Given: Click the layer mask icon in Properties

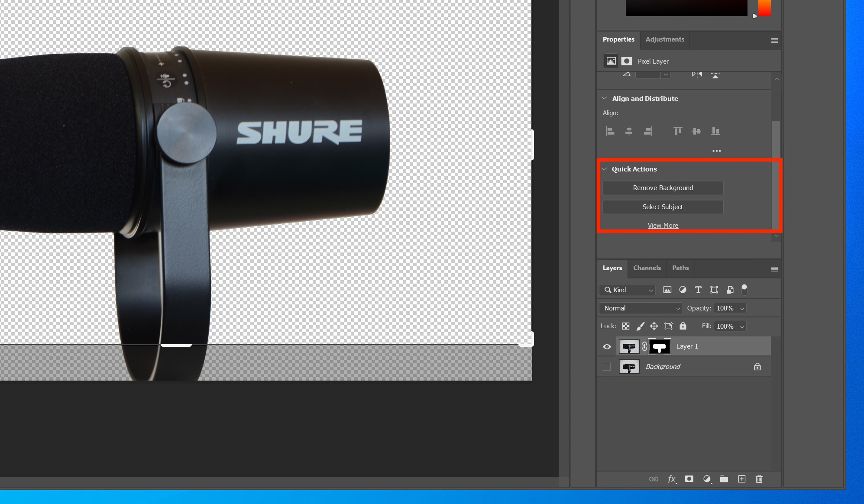Looking at the screenshot, I should pyautogui.click(x=627, y=61).
